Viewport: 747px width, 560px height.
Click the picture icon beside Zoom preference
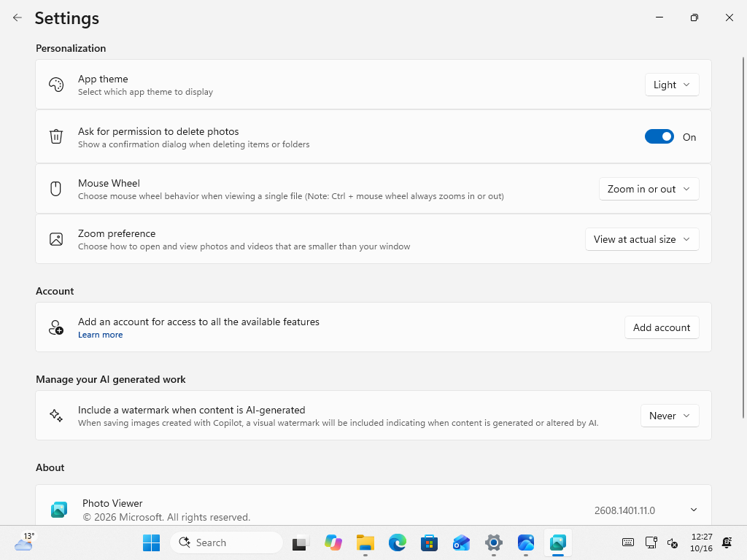pos(56,239)
